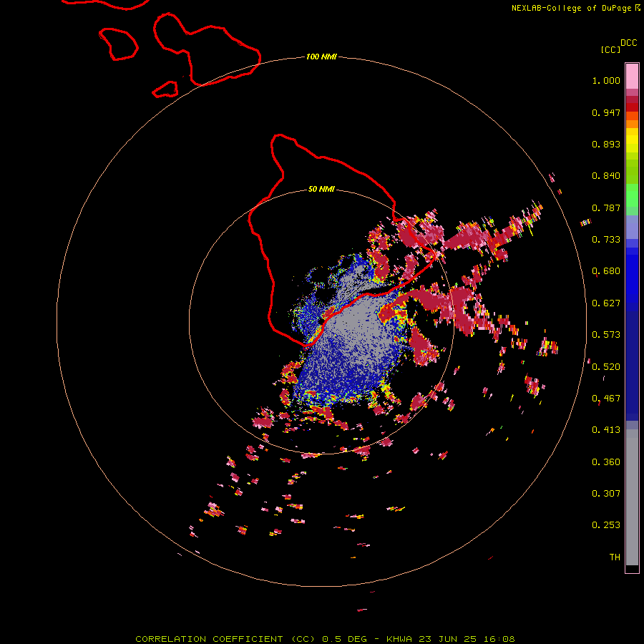Viewport: 644px width, 644px height.
Task: Click the 0.733 scale value
Action: [x=606, y=240]
